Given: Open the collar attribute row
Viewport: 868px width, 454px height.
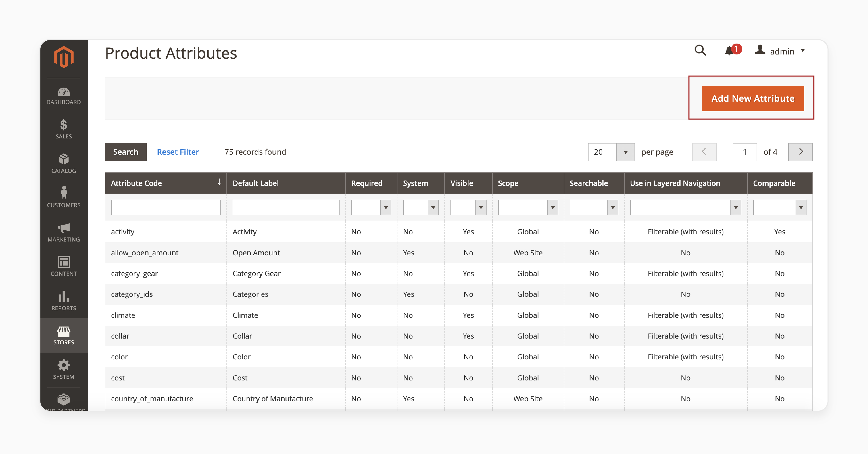Looking at the screenshot, I should [459, 336].
